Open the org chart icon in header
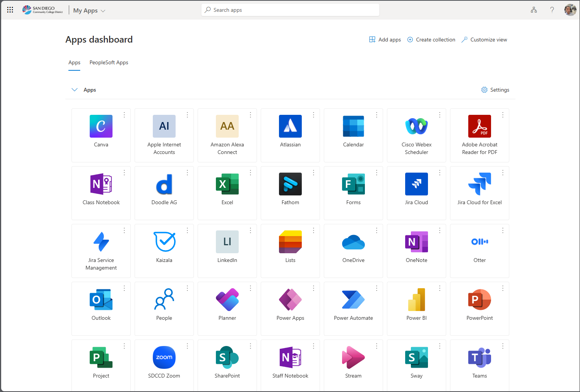 534,10
